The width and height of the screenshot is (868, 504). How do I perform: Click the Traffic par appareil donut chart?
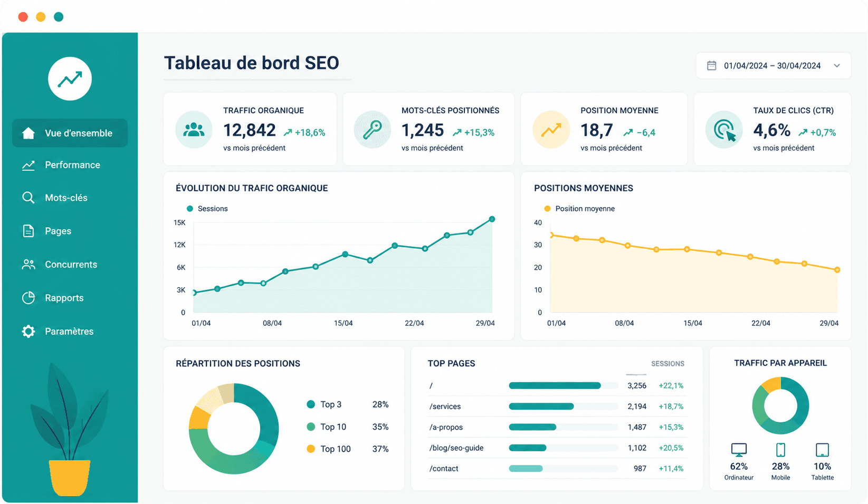pyautogui.click(x=780, y=405)
